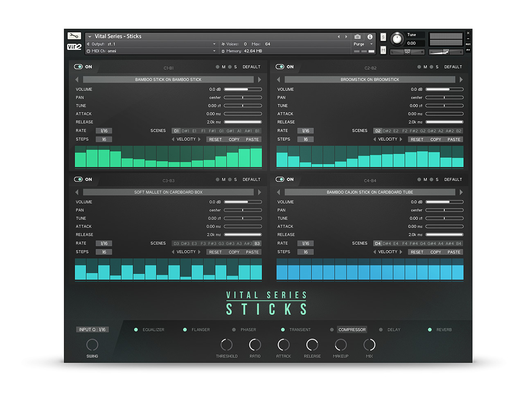Click COPY in the C4-B4 panel
Screen dimensions: 532x397
[x=435, y=252]
